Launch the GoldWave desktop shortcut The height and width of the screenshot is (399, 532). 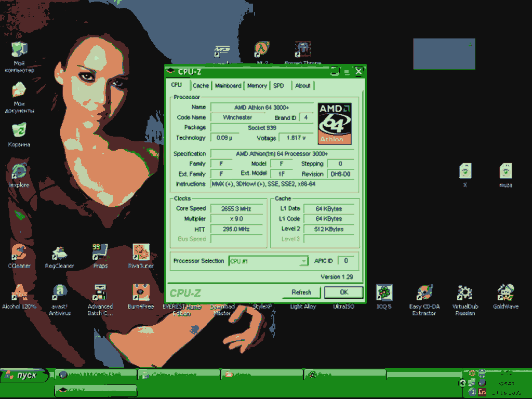pos(506,297)
